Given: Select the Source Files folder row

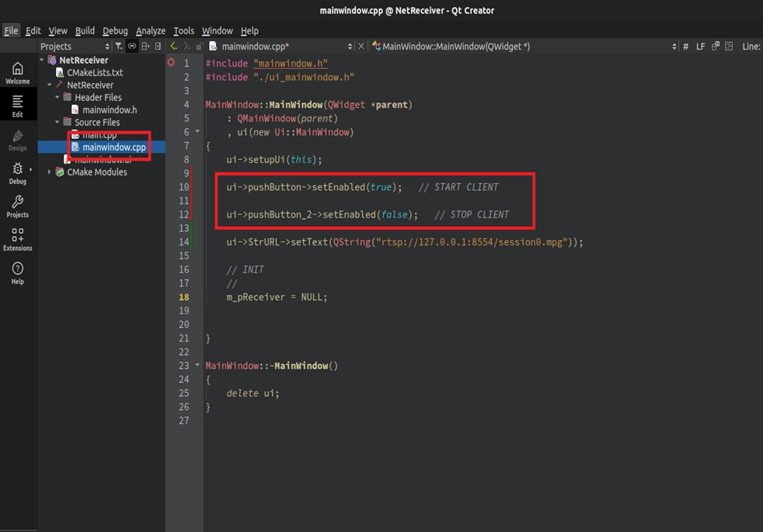Looking at the screenshot, I should coord(102,122).
